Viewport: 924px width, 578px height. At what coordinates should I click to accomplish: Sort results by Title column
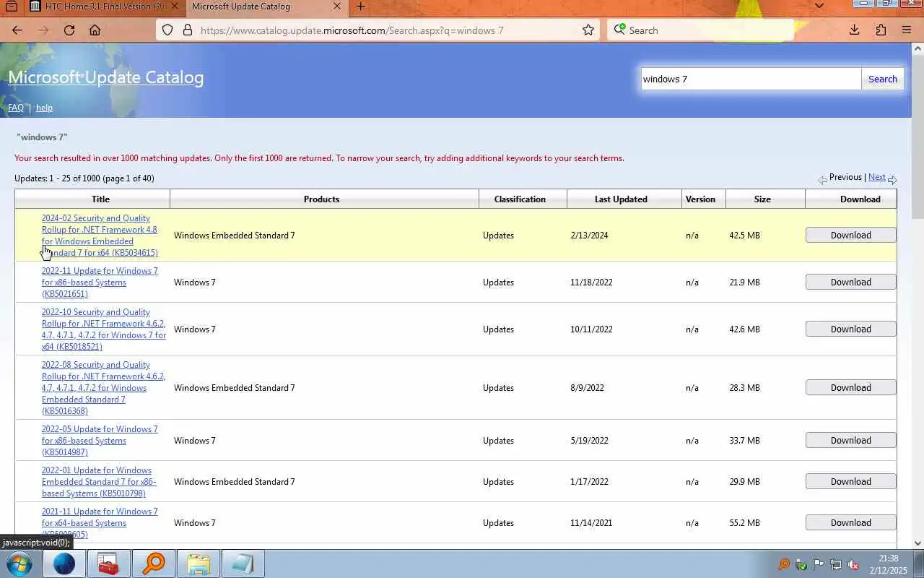100,199
